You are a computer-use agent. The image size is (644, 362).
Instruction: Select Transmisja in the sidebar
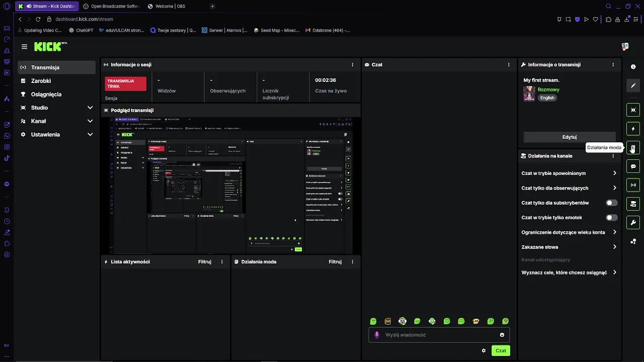click(x=57, y=67)
